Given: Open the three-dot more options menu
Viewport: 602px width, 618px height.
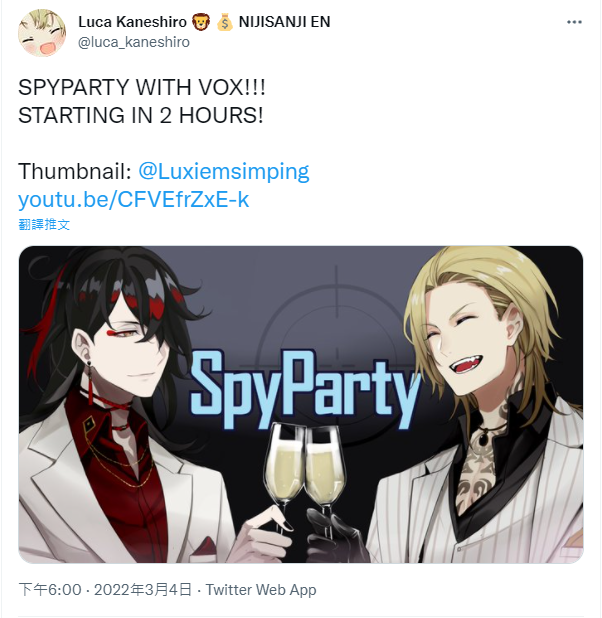Looking at the screenshot, I should coord(574,22).
